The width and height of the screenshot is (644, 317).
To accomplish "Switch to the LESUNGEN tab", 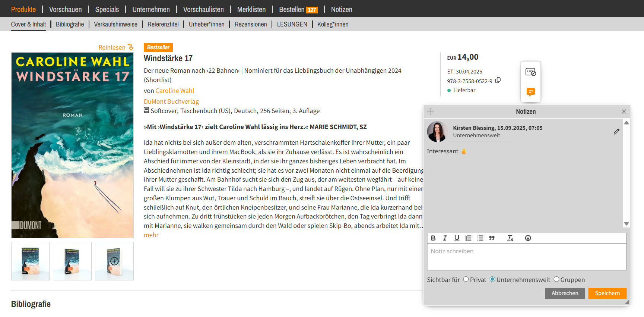I will point(292,24).
